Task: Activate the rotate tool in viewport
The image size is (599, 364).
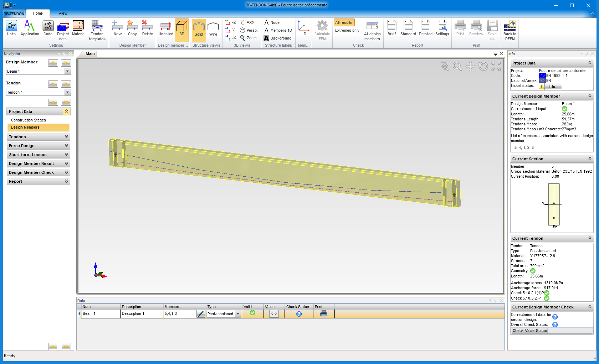Action: point(483,66)
